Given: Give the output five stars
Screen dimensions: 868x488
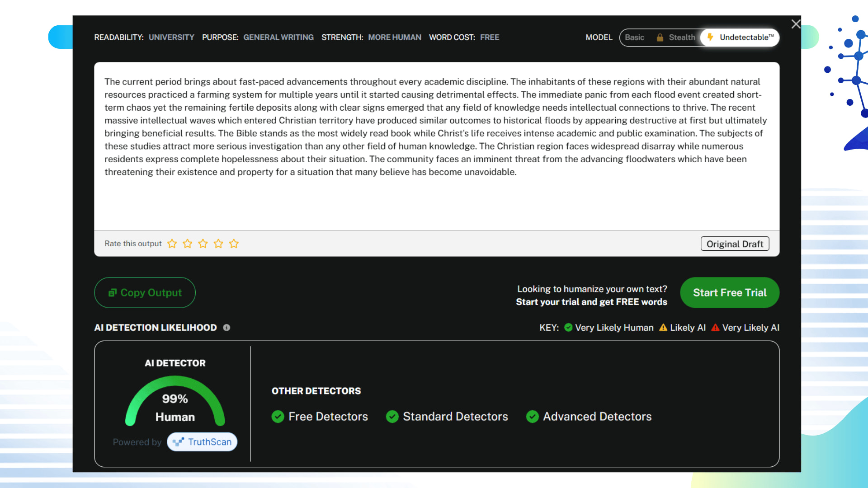Looking at the screenshot, I should pos(234,244).
